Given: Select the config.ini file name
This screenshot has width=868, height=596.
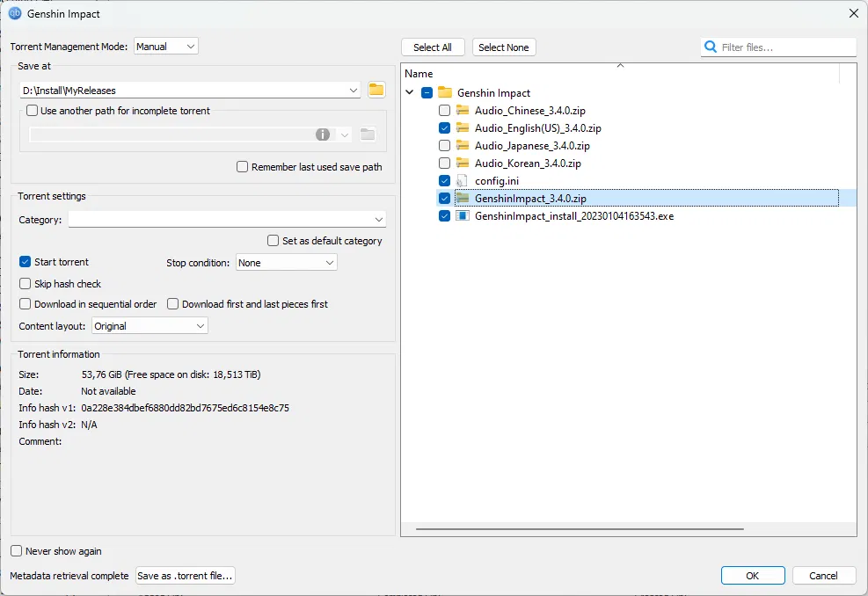Looking at the screenshot, I should (x=497, y=181).
